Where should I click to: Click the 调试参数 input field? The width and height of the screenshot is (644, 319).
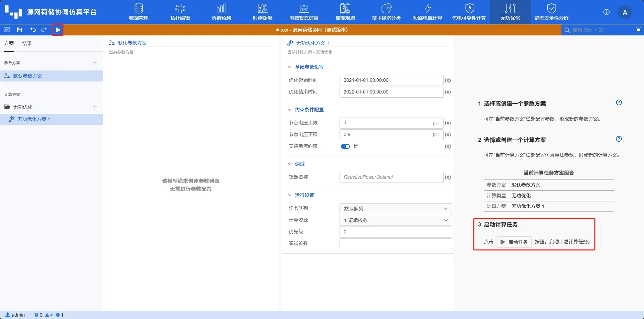[x=396, y=244]
